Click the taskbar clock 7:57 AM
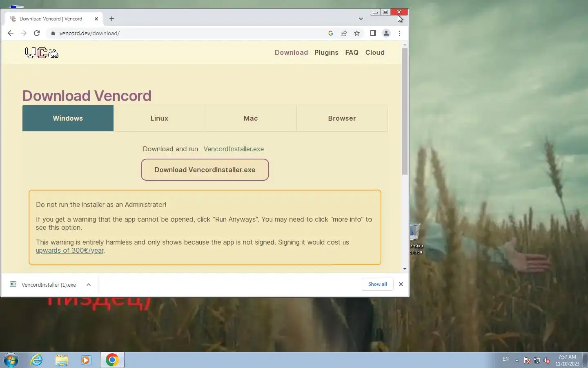 click(x=567, y=360)
